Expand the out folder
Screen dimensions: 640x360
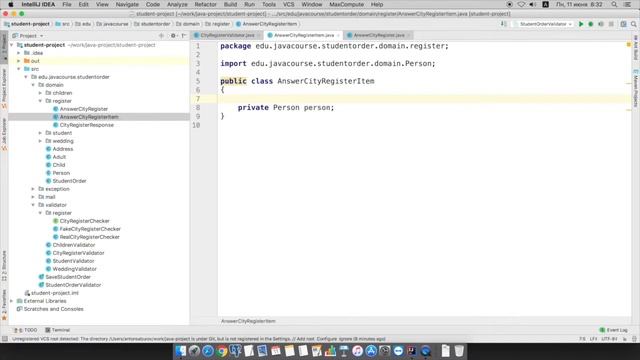[19, 61]
